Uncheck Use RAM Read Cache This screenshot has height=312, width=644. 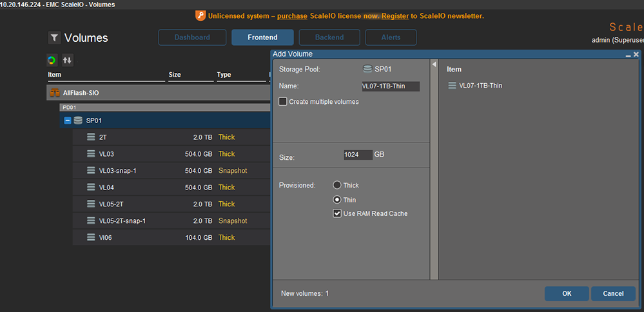337,213
